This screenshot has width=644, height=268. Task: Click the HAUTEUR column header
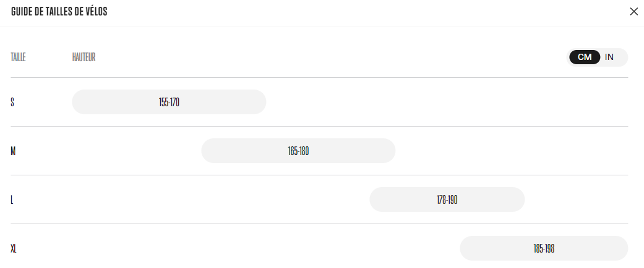pos(84,57)
